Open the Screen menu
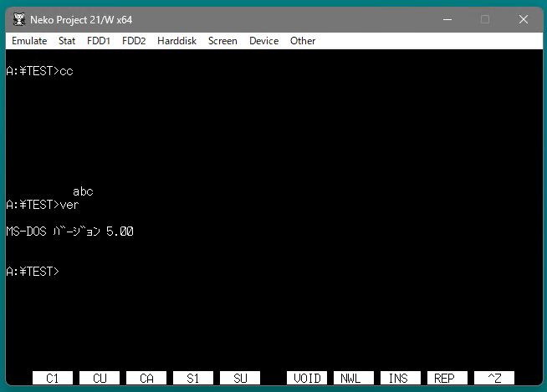 (x=222, y=41)
